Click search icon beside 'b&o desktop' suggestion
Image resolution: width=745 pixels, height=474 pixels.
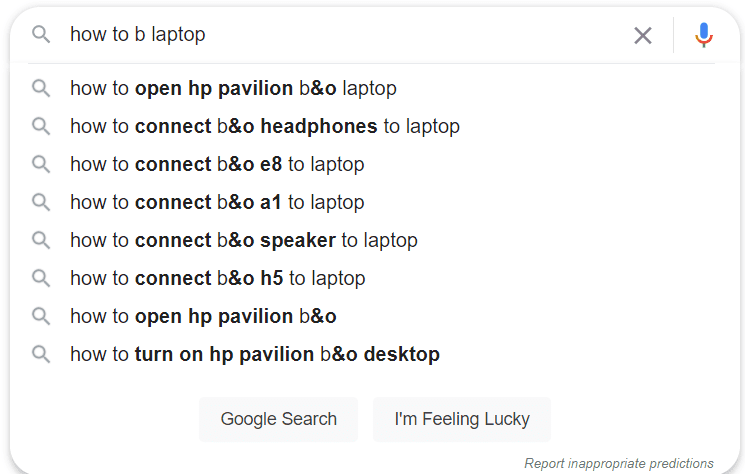(41, 354)
